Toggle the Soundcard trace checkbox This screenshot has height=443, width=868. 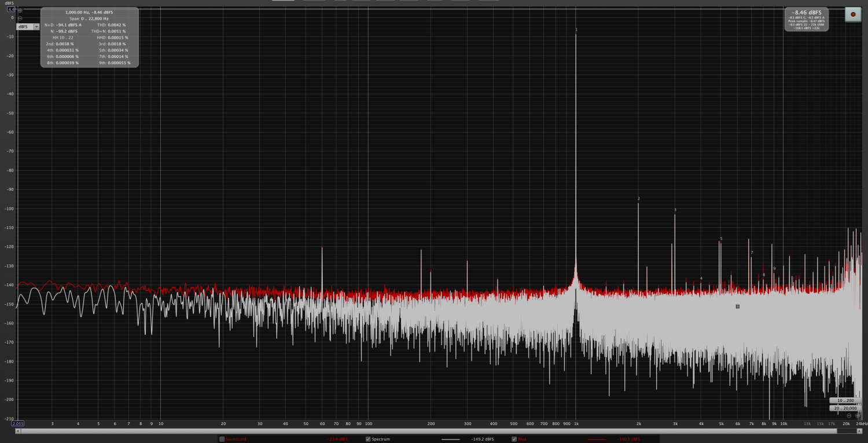tap(222, 439)
